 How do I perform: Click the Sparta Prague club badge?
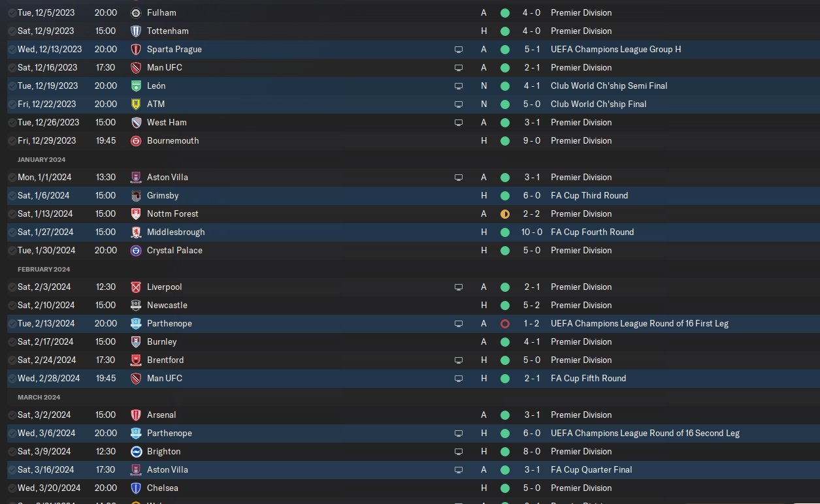pyautogui.click(x=136, y=50)
